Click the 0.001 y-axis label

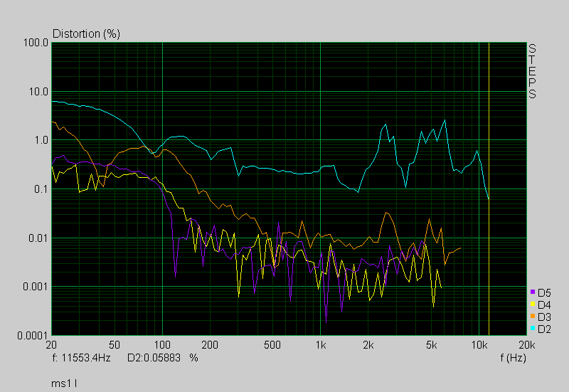click(x=36, y=287)
